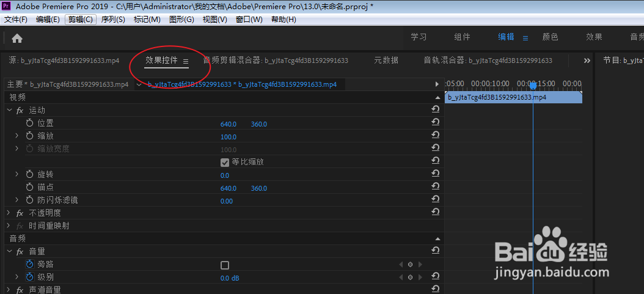Expand the 防闪烁滤镜 property
644x294 pixels.
(17, 199)
